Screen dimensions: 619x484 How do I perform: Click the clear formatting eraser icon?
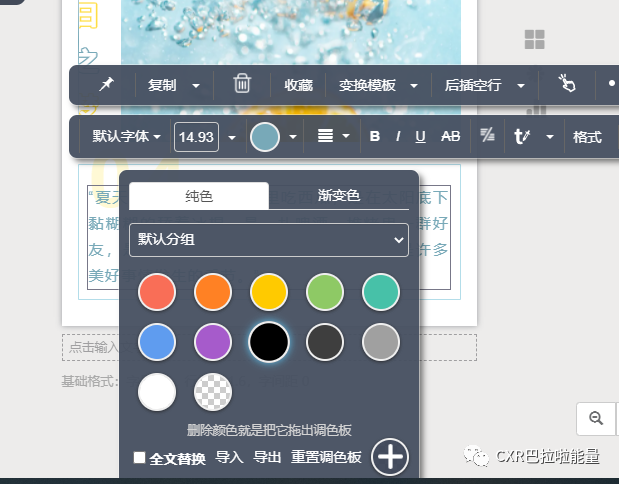coord(488,135)
